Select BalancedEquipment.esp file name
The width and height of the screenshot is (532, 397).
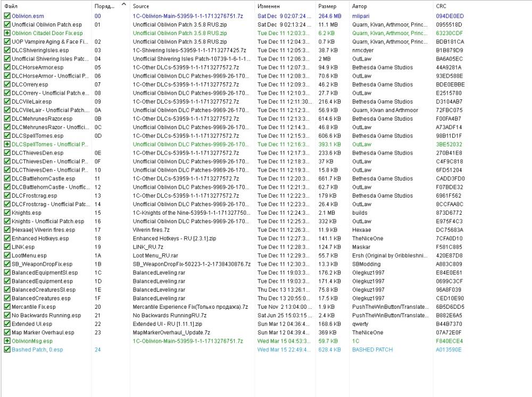click(x=42, y=281)
